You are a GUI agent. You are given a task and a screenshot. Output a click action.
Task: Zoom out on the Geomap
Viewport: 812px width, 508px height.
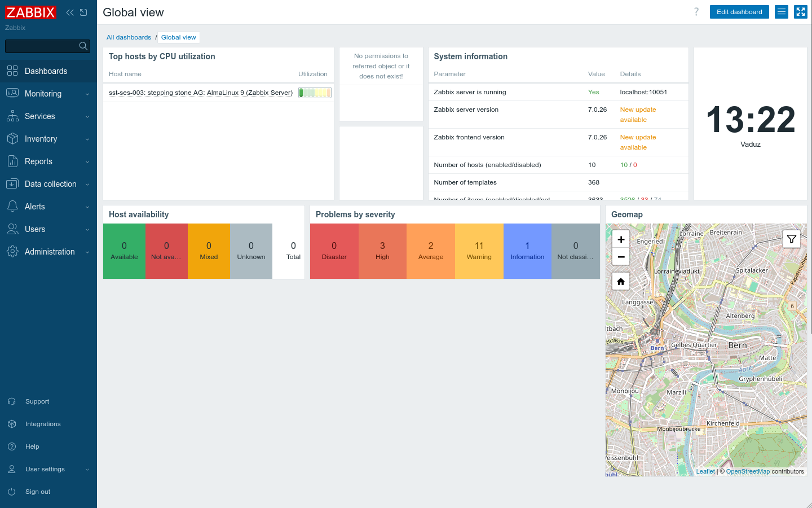[621, 256]
